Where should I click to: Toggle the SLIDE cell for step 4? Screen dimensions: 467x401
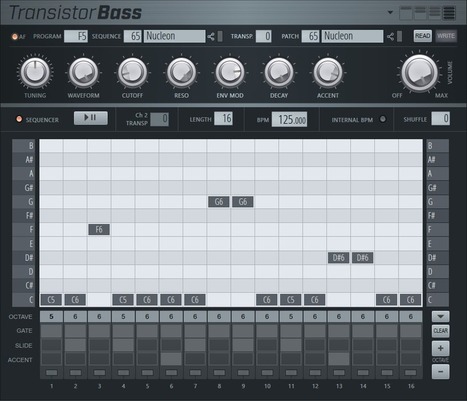click(x=123, y=345)
